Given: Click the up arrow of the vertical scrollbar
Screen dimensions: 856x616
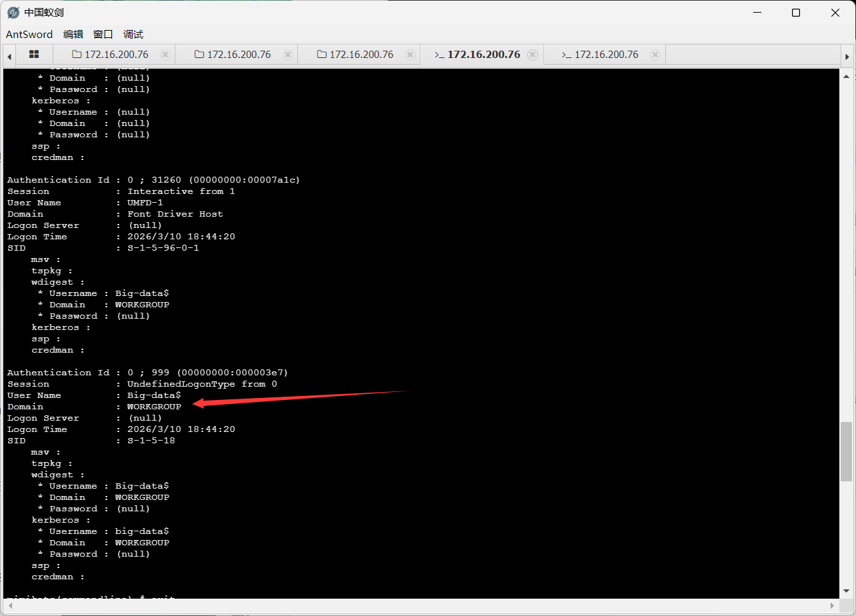Looking at the screenshot, I should [x=846, y=73].
